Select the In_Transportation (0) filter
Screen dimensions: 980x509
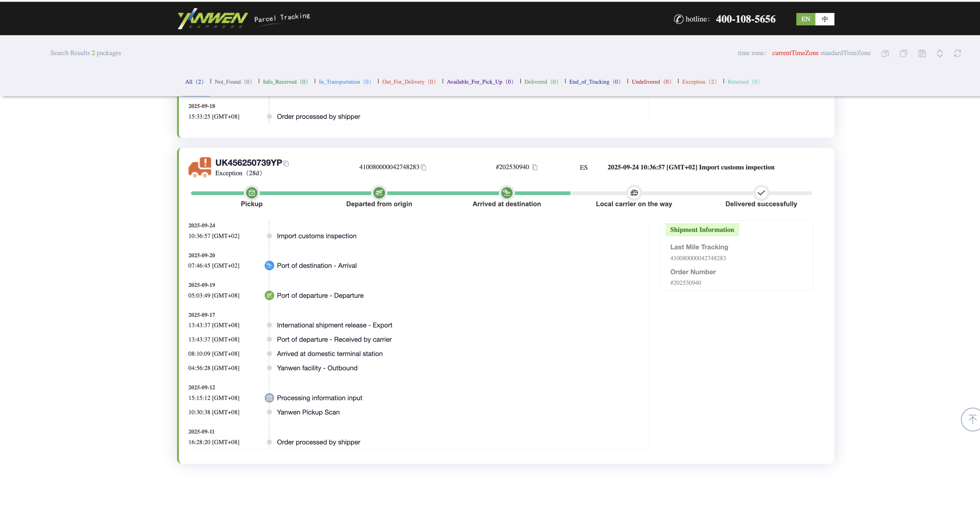pyautogui.click(x=344, y=82)
